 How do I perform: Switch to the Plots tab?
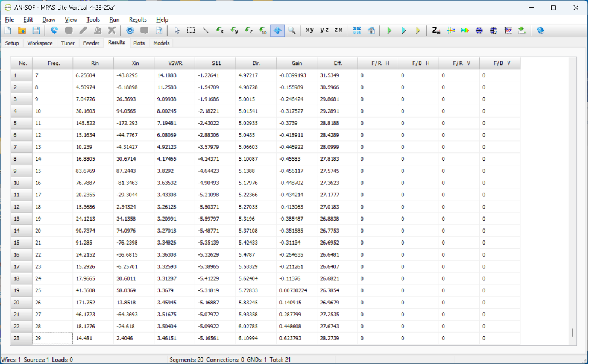(x=139, y=43)
